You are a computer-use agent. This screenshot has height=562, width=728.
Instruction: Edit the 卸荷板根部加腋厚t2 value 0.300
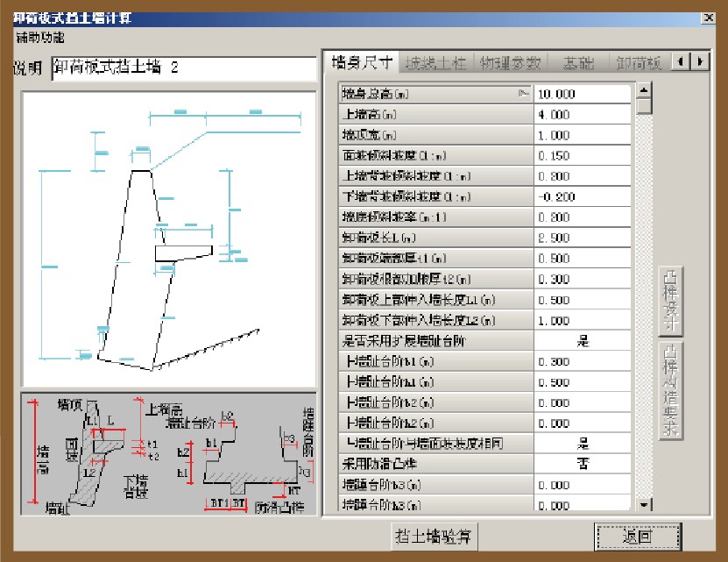pos(583,279)
